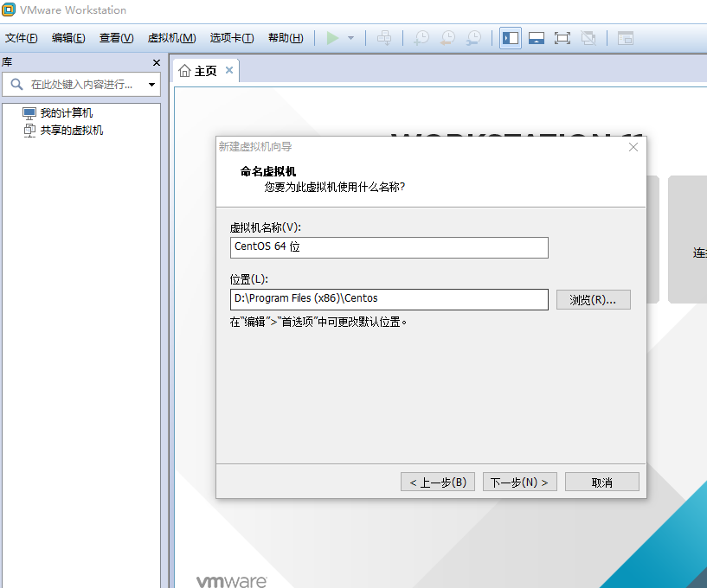The height and width of the screenshot is (588, 707).
Task: Open the snapshot manager toolbar icon
Action: tap(474, 38)
